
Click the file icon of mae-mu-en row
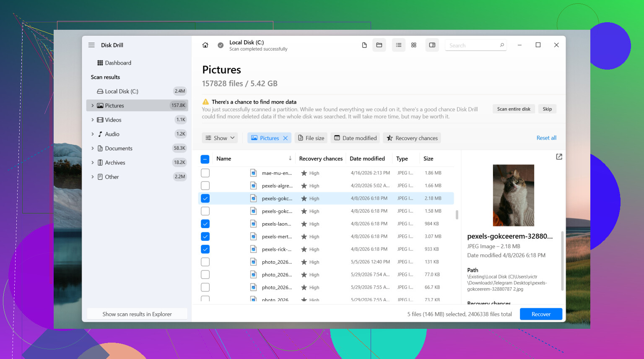[254, 173]
